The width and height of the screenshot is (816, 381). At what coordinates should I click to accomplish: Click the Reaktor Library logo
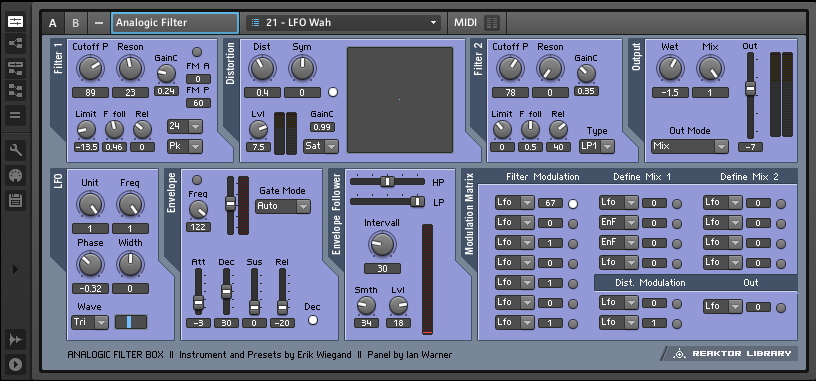(730, 353)
